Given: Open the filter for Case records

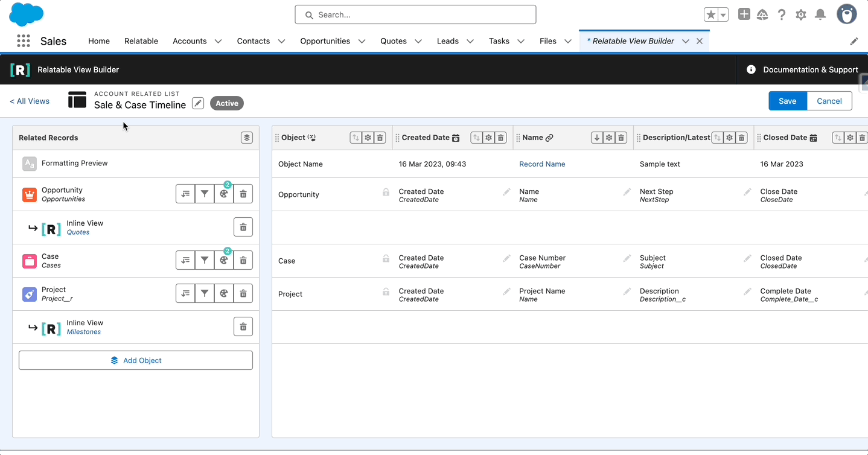Looking at the screenshot, I should tap(205, 260).
